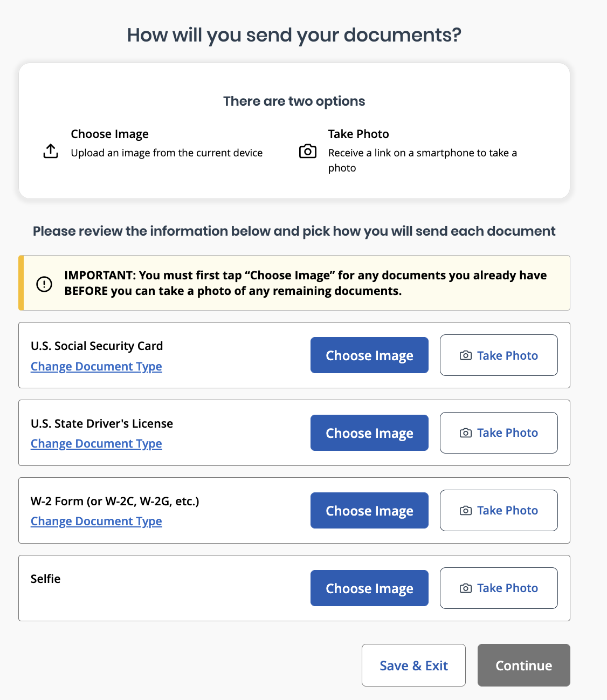Viewport: 607px width, 700px height.
Task: Take Photo of U.S. Social Security Card
Action: click(499, 355)
